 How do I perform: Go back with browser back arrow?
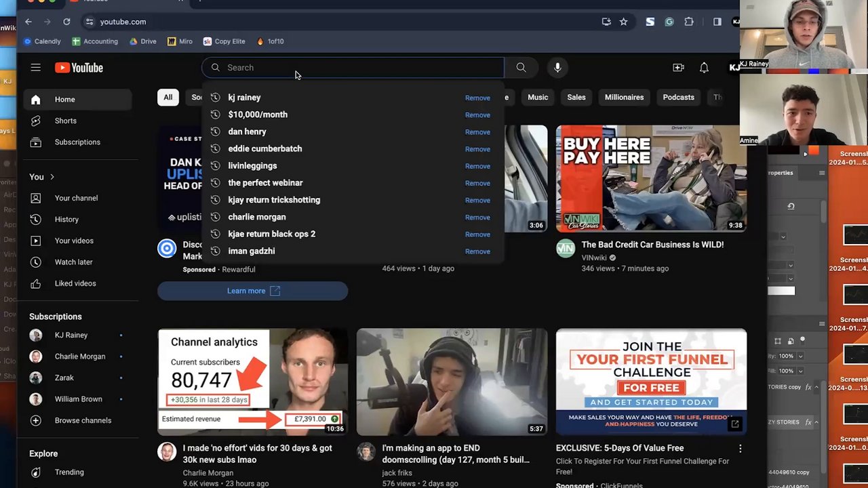28,22
